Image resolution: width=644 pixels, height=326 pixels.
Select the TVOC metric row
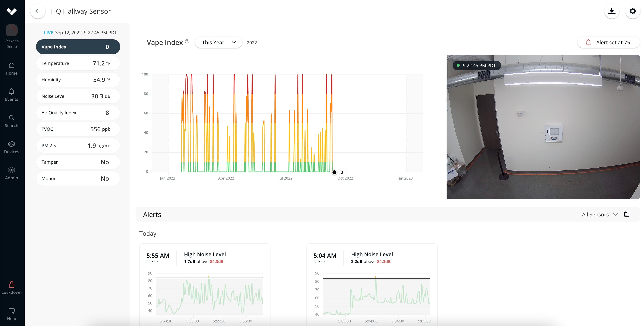pos(78,129)
